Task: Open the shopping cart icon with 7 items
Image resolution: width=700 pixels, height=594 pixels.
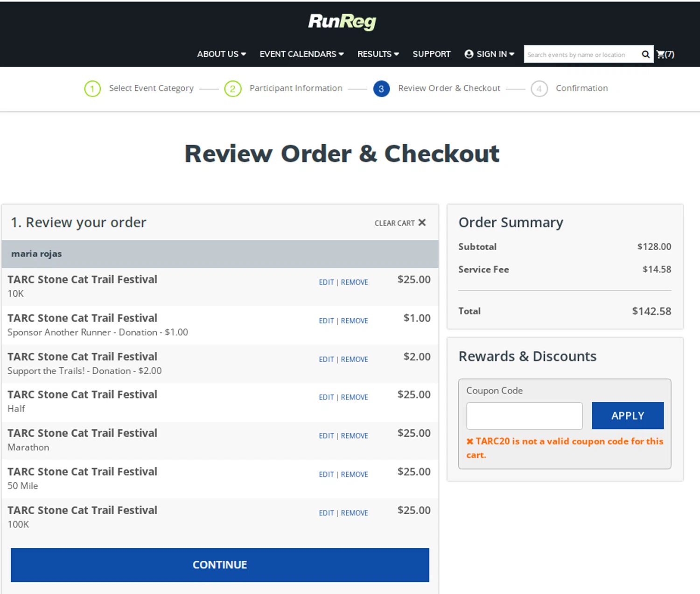Action: tap(665, 54)
